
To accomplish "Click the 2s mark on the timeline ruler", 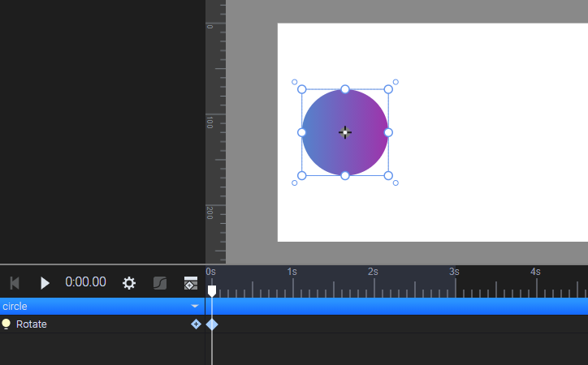I will [373, 272].
